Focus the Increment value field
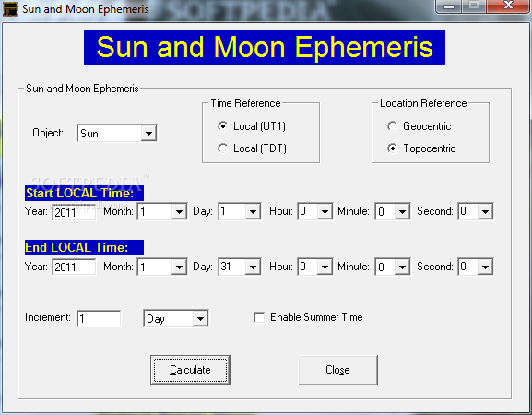 [99, 318]
